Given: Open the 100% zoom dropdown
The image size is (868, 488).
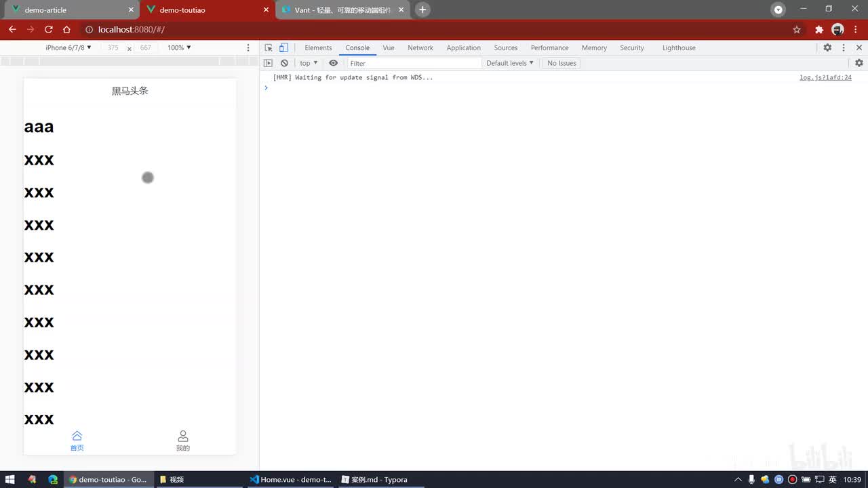Looking at the screenshot, I should (180, 47).
